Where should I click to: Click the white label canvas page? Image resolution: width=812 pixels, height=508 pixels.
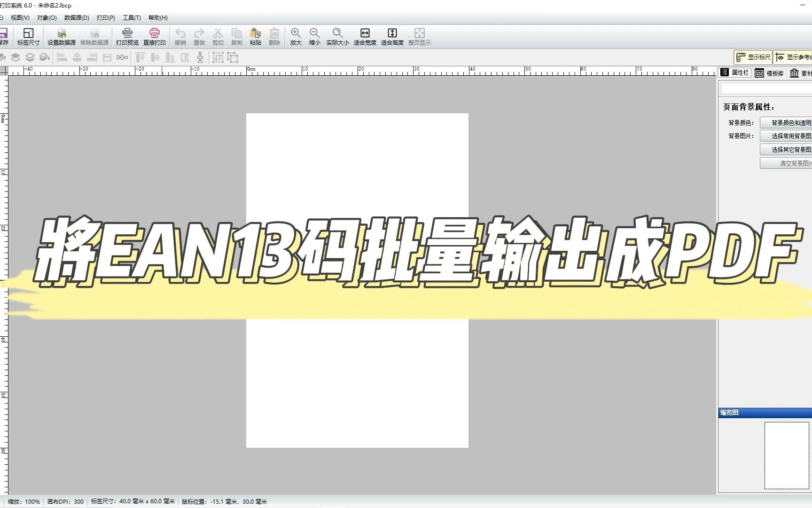[357, 280]
